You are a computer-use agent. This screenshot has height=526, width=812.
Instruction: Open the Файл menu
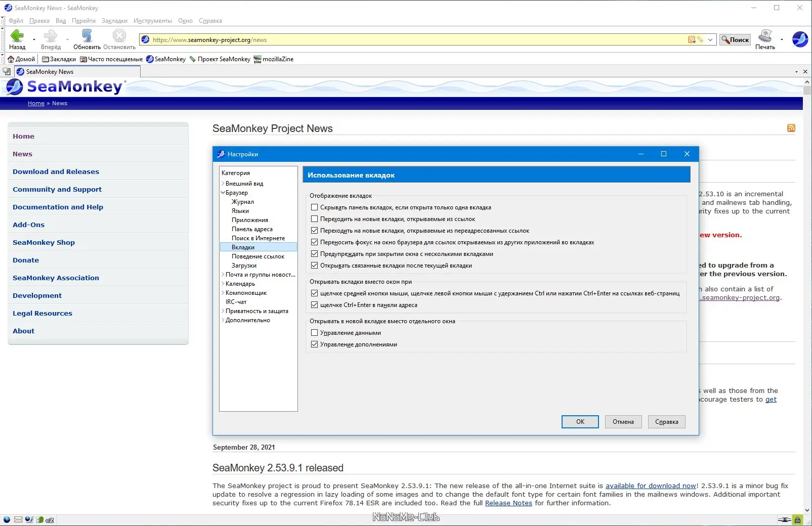(16, 21)
